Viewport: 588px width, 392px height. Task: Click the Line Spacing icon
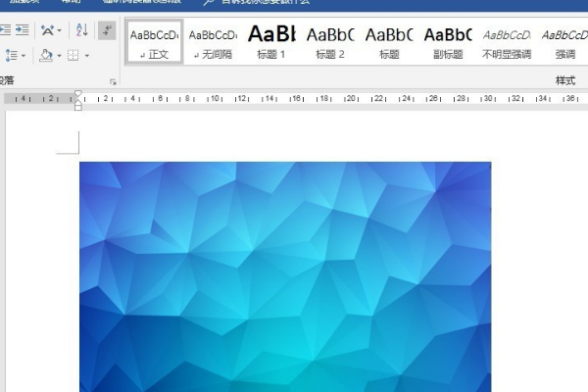point(11,56)
